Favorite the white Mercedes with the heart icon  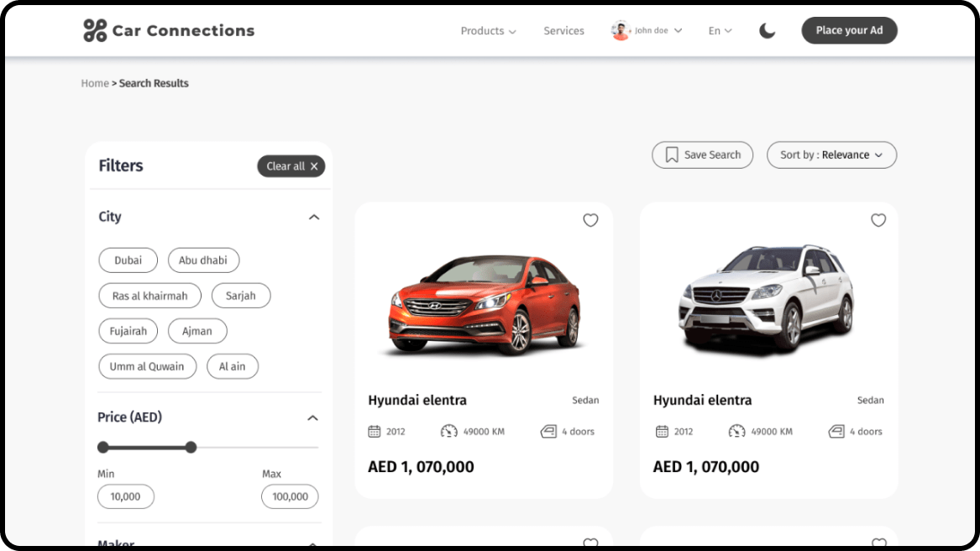point(878,220)
